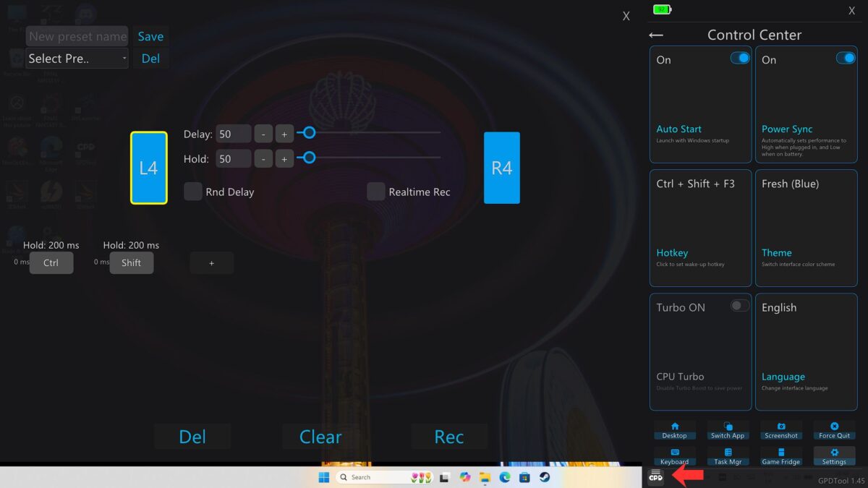Enable Realtime Rec

(375, 192)
